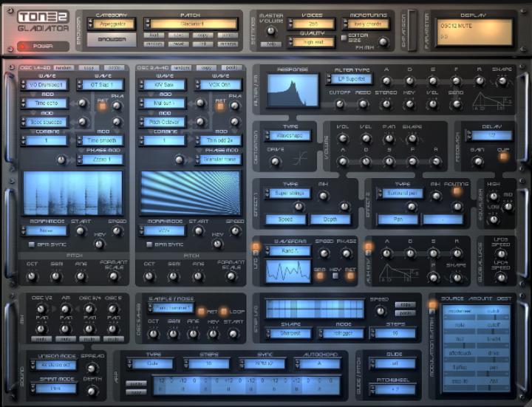Click the 'OSC12 MUTE' parameter display
The width and height of the screenshot is (532, 407).
click(474, 32)
